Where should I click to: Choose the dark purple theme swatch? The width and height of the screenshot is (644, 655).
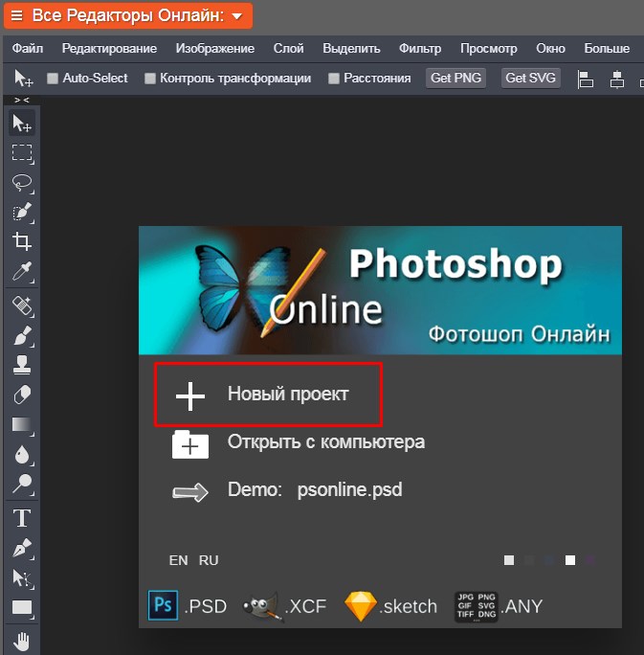[x=590, y=560]
